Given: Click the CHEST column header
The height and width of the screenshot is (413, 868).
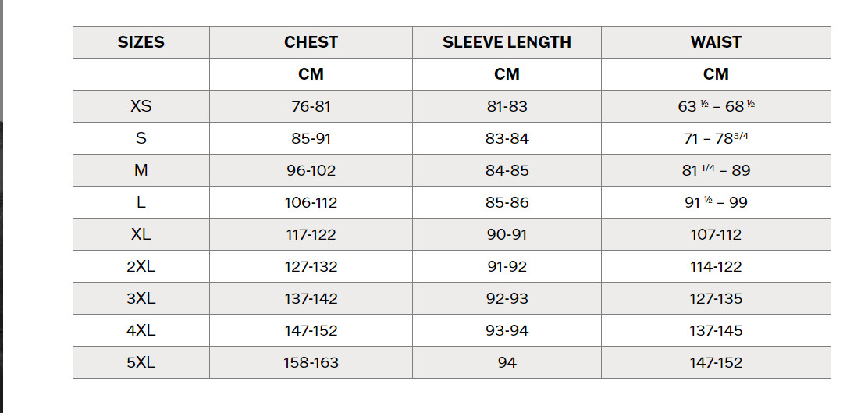Looking at the screenshot, I should point(311,42).
